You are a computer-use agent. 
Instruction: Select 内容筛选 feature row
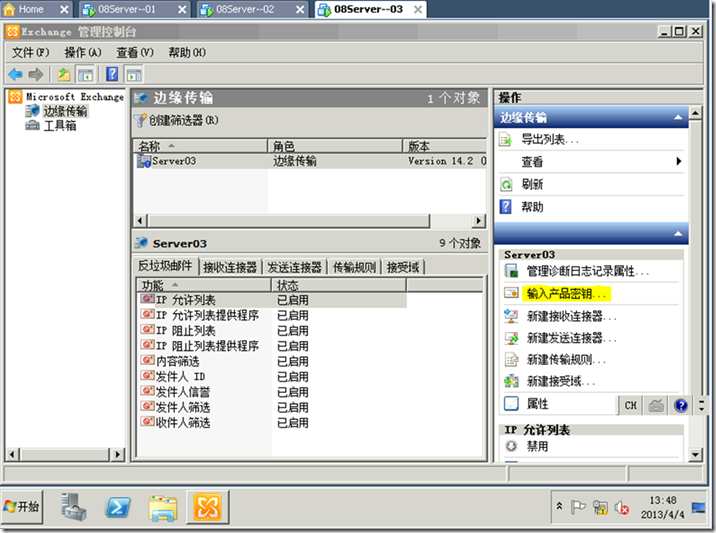272,361
